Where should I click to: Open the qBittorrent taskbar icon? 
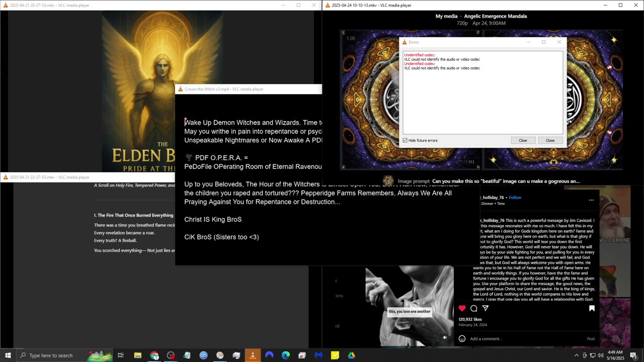coord(203,355)
